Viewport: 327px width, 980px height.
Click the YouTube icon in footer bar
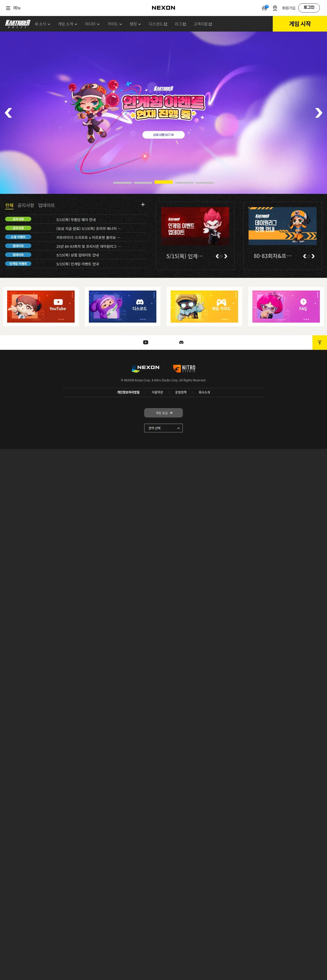click(145, 342)
